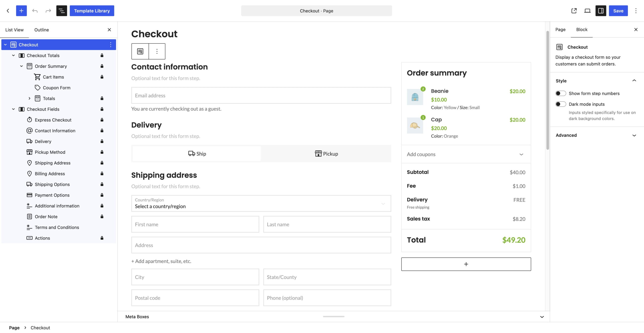The image size is (644, 333).
Task: Click the Checkout block type icon in block toolbar
Action: pos(140,51)
